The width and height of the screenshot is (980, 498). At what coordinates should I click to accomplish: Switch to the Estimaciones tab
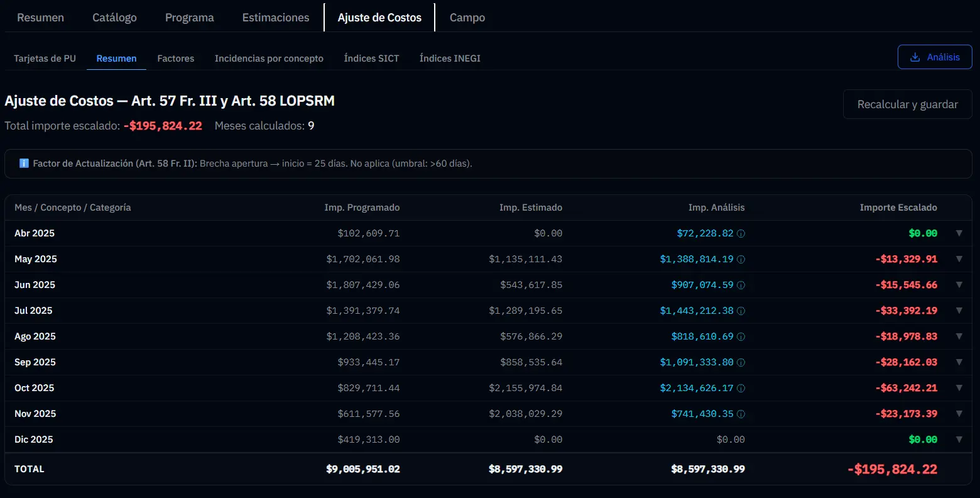pyautogui.click(x=276, y=18)
